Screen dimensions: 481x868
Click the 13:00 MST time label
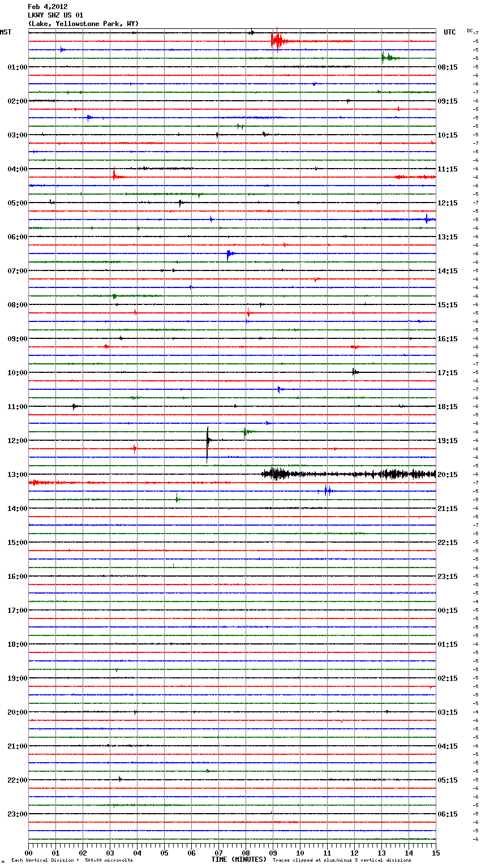pyautogui.click(x=18, y=474)
